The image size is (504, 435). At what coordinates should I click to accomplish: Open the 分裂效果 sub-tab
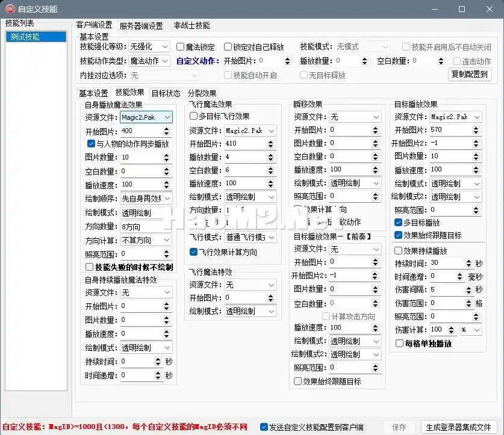pyautogui.click(x=202, y=93)
